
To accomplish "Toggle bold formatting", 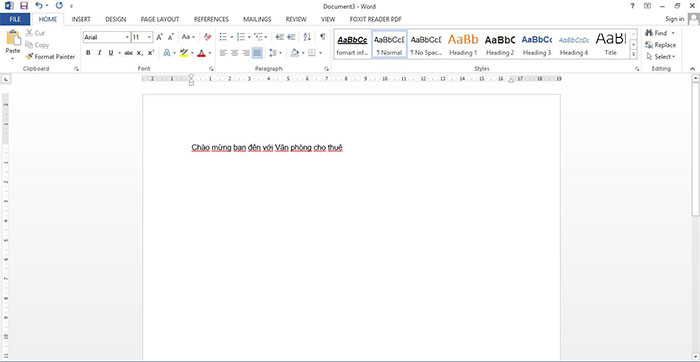I will pyautogui.click(x=88, y=53).
